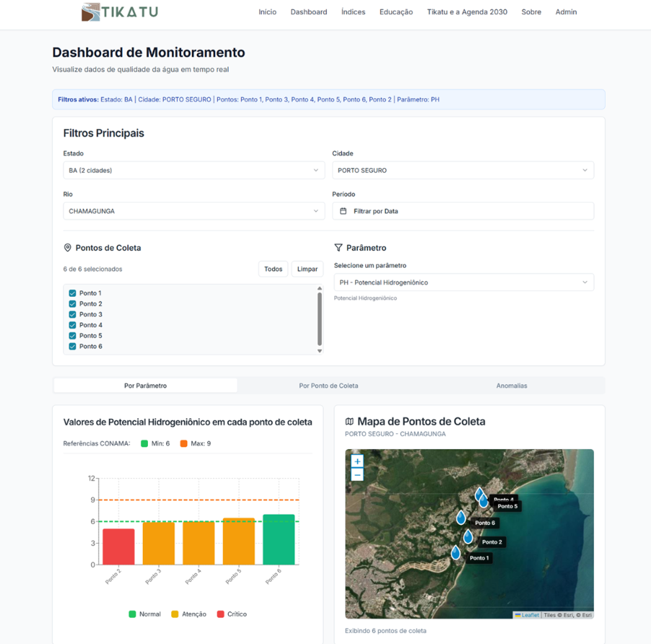Click the red Crítico legend swatch
This screenshot has width=651, height=644.
(x=220, y=614)
